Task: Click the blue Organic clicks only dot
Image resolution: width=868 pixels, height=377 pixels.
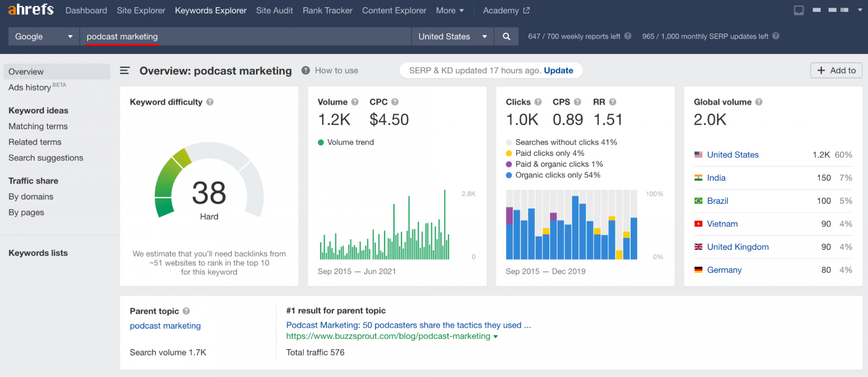Action: coord(509,175)
